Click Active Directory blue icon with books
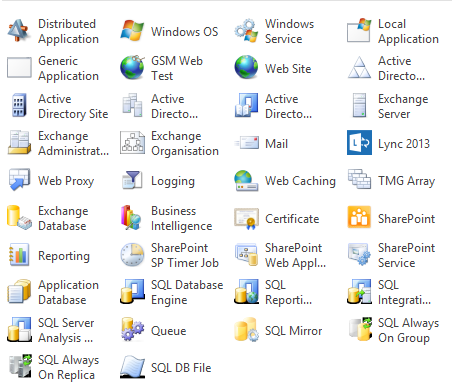The height and width of the screenshot is (389, 452). pos(246,106)
